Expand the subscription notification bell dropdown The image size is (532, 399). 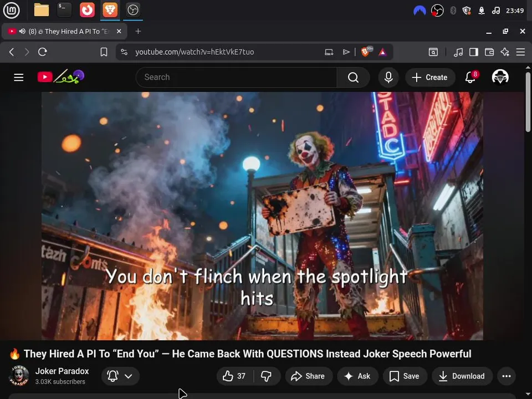(x=120, y=376)
